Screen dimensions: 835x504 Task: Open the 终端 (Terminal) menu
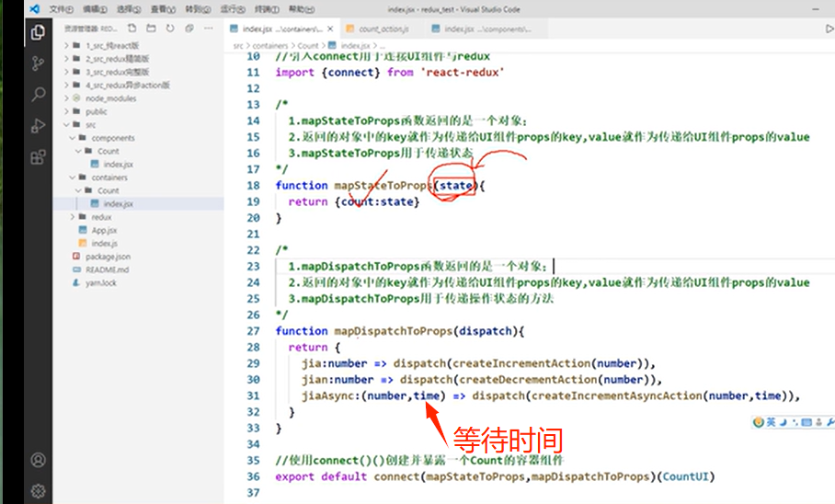pyautogui.click(x=267, y=9)
